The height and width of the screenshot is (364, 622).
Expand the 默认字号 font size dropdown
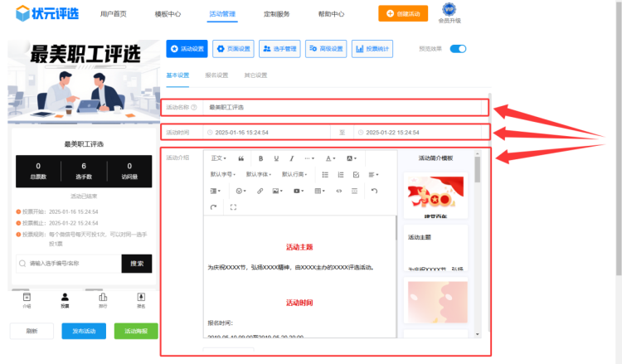[222, 174]
